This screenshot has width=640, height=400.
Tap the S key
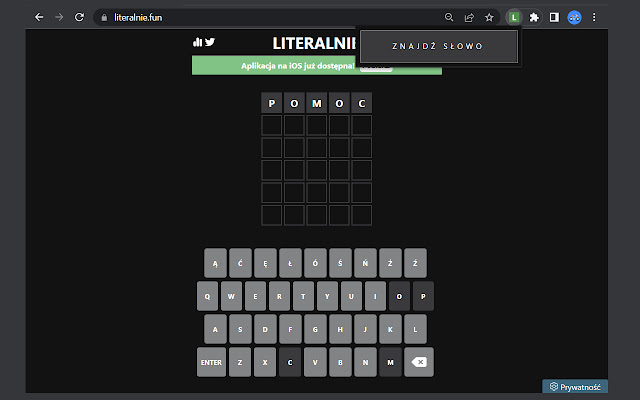pyautogui.click(x=240, y=329)
